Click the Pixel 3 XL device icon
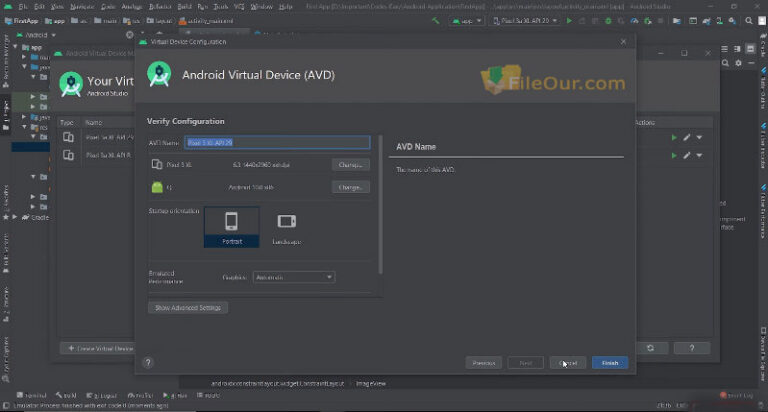Screen dimensions: 768x412 [x=157, y=165]
